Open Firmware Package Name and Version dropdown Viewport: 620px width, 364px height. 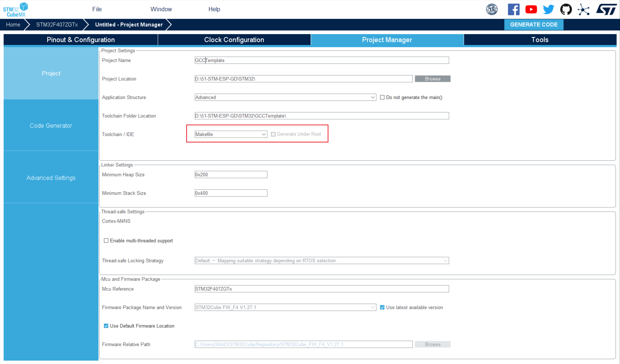[285, 307]
